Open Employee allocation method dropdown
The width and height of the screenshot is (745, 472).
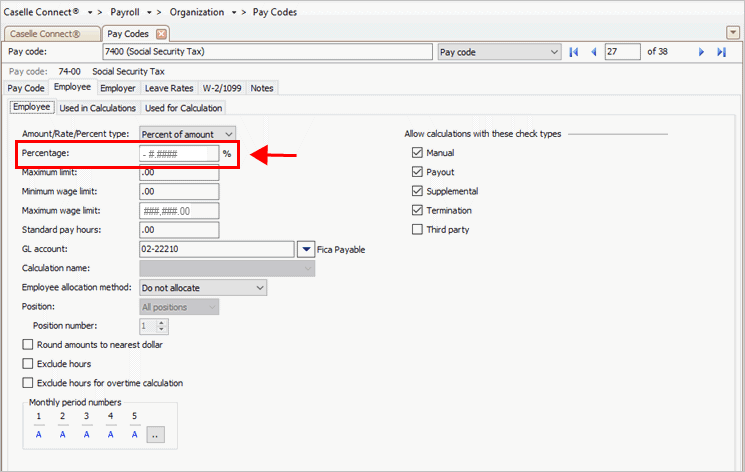(x=203, y=288)
